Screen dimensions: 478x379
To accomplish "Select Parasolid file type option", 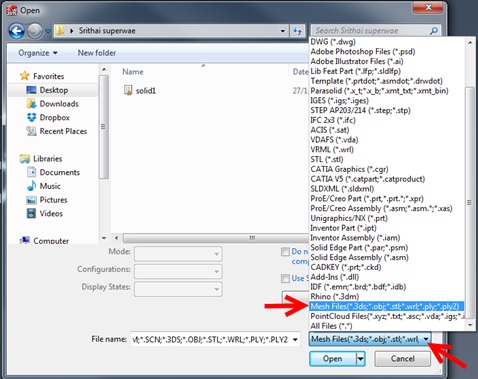I will click(x=379, y=91).
